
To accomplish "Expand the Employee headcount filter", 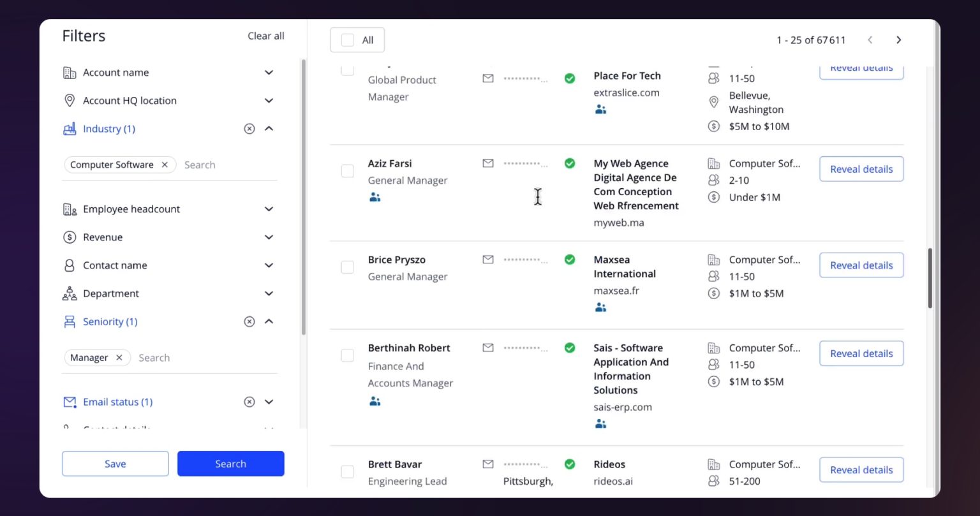I will [269, 209].
